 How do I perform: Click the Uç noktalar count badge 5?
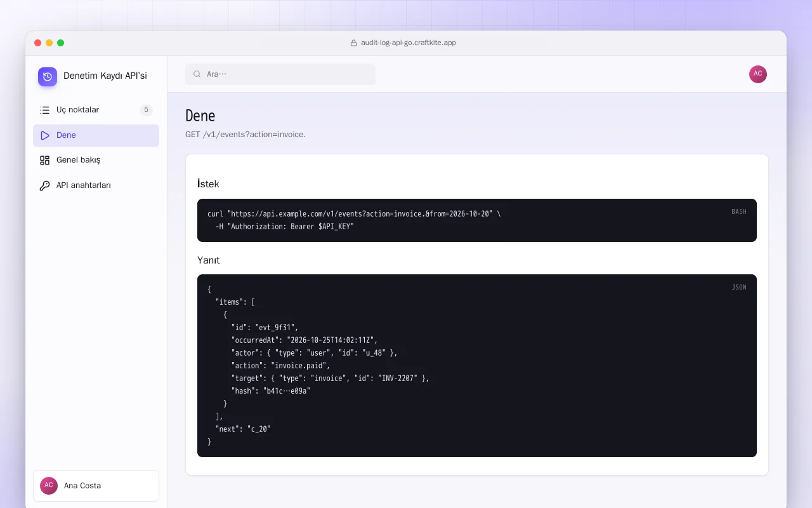click(146, 110)
